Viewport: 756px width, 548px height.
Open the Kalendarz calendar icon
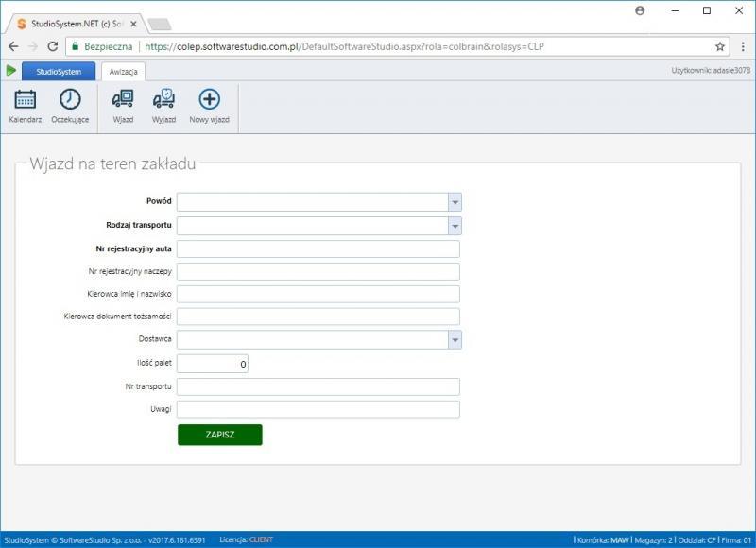click(26, 100)
